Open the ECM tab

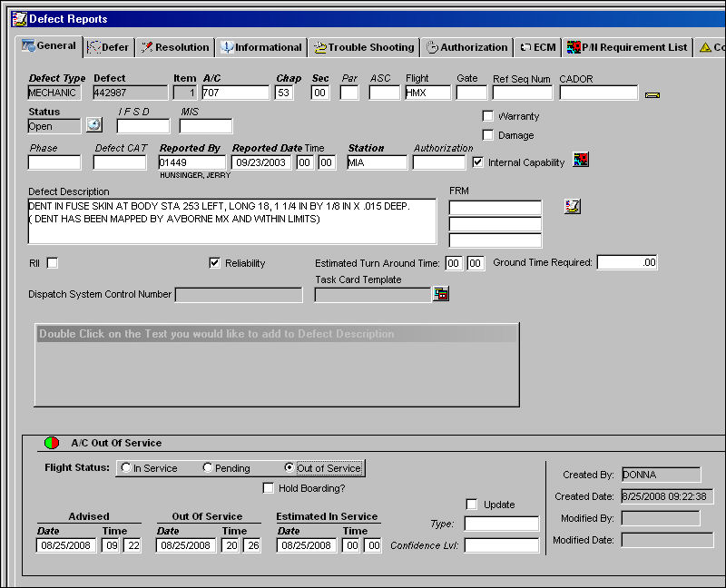point(537,47)
